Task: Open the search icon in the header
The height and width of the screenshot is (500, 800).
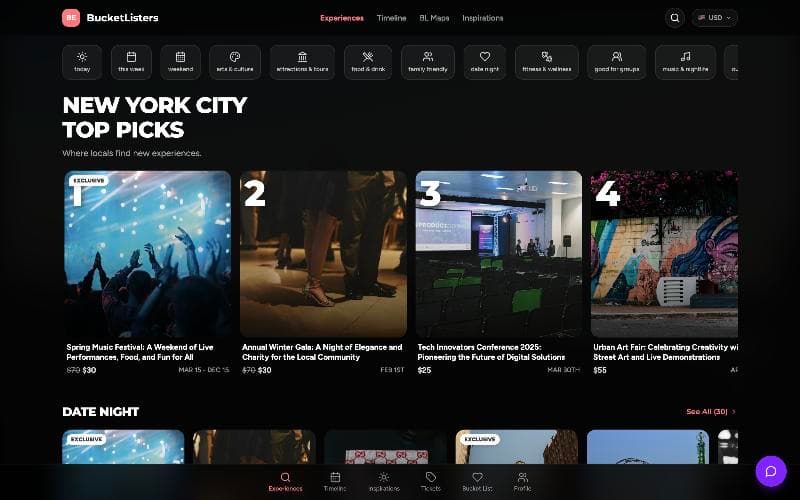Action: click(x=674, y=18)
